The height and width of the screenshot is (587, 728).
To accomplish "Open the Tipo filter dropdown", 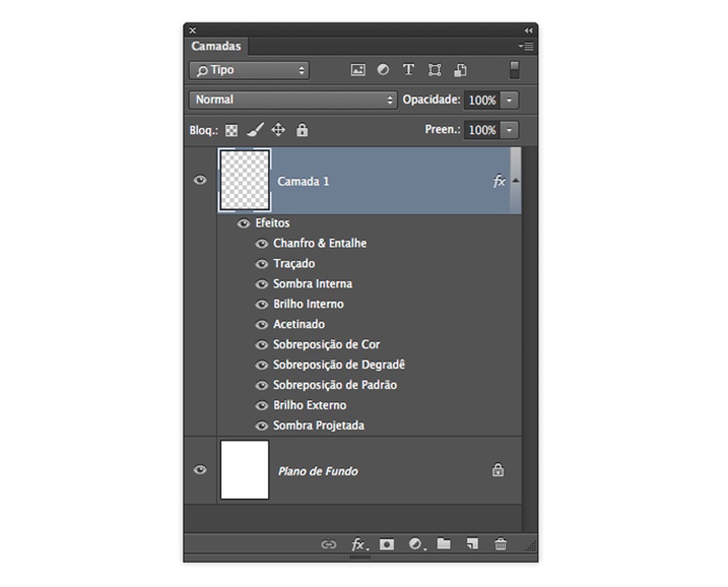I will click(x=249, y=70).
